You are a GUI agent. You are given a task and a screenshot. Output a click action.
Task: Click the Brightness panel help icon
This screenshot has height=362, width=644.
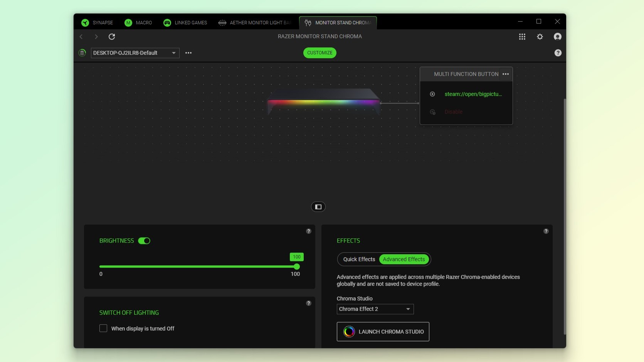click(308, 231)
